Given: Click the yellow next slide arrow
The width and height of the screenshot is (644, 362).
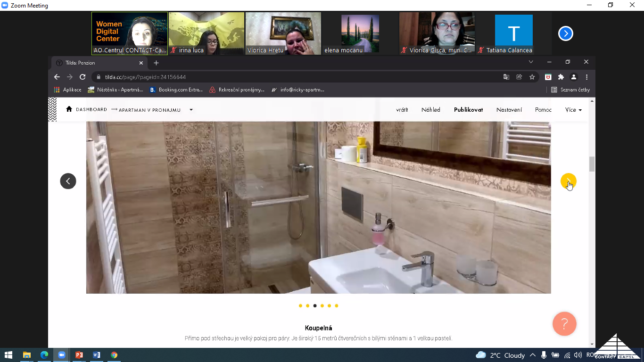Looking at the screenshot, I should tap(568, 181).
